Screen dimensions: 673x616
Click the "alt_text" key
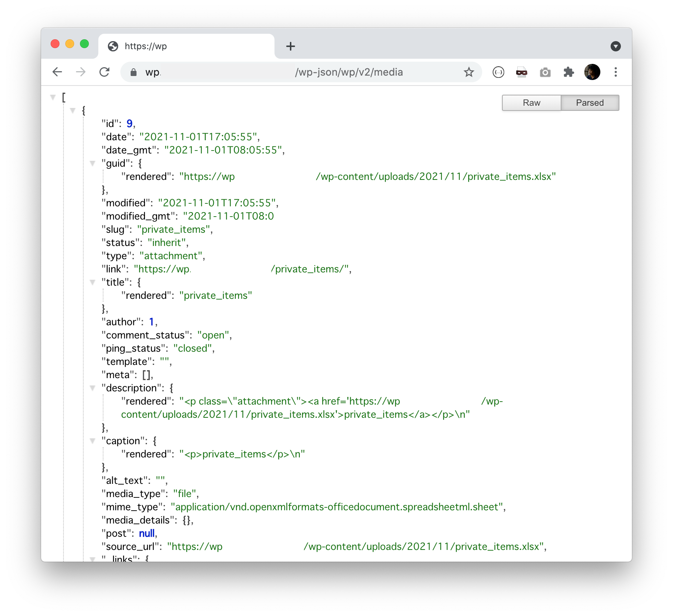pyautogui.click(x=124, y=481)
